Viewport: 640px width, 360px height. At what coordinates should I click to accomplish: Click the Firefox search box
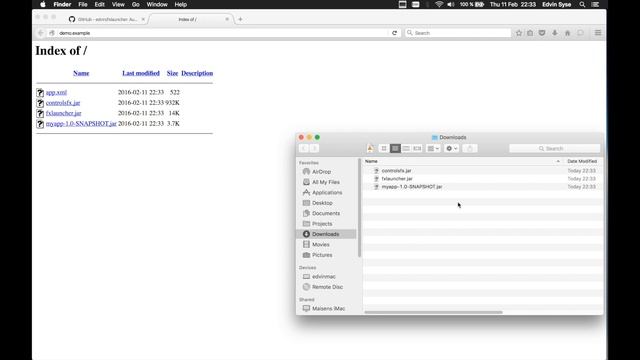[x=458, y=33]
